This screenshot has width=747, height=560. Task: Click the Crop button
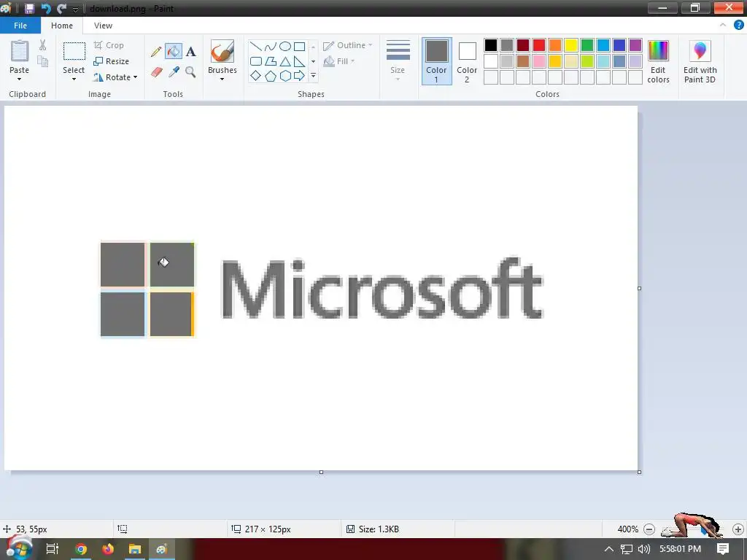(109, 45)
